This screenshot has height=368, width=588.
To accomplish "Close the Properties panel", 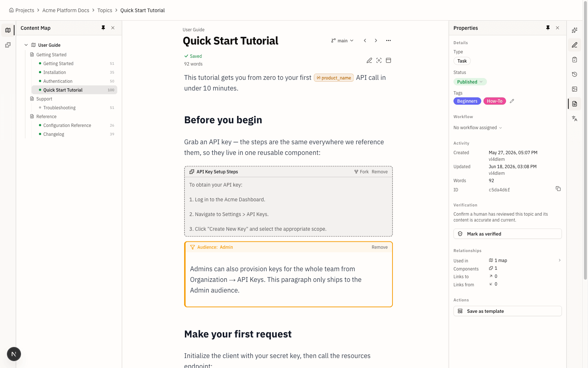I will coord(557,28).
